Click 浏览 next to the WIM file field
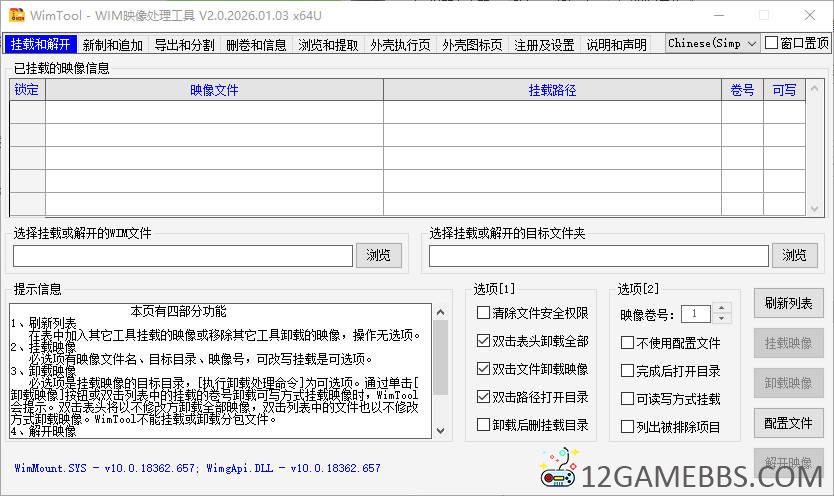Screen dimensions: 834x496 tap(379, 255)
